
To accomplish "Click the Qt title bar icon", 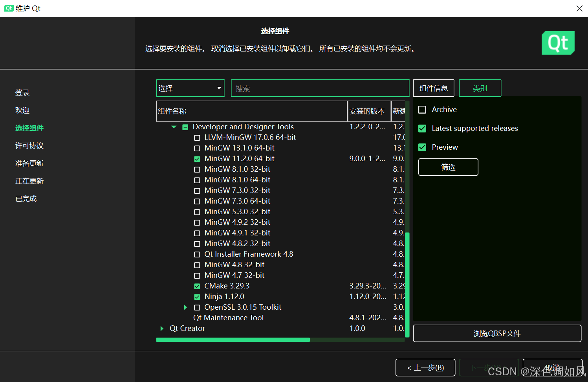I will (x=9, y=8).
